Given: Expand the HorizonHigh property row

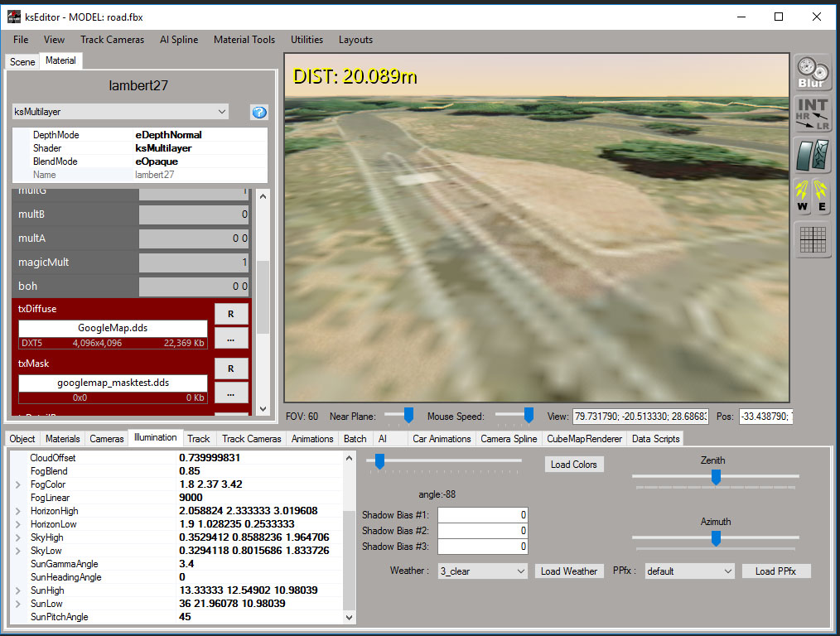Looking at the screenshot, I should click(x=18, y=511).
